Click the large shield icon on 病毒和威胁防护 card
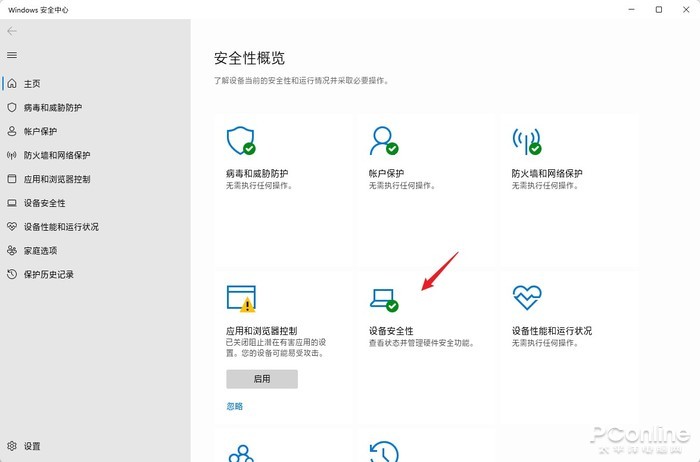This screenshot has width=700, height=462. pyautogui.click(x=241, y=141)
